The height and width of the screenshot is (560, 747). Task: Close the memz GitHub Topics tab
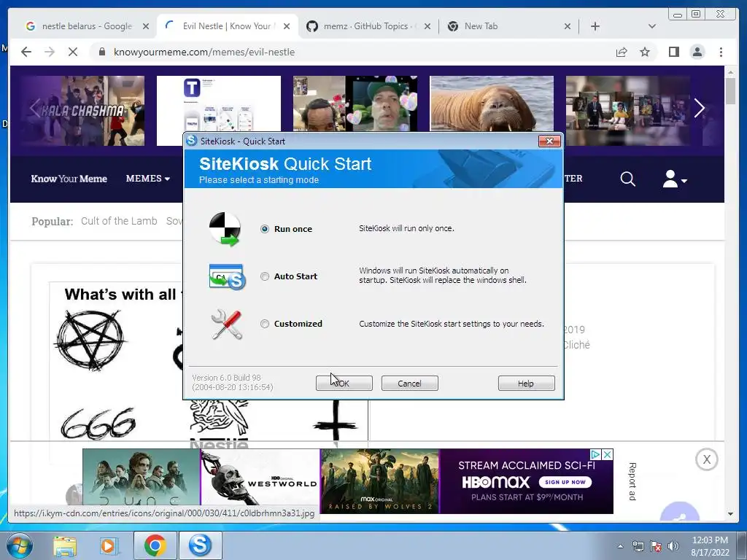click(x=427, y=26)
